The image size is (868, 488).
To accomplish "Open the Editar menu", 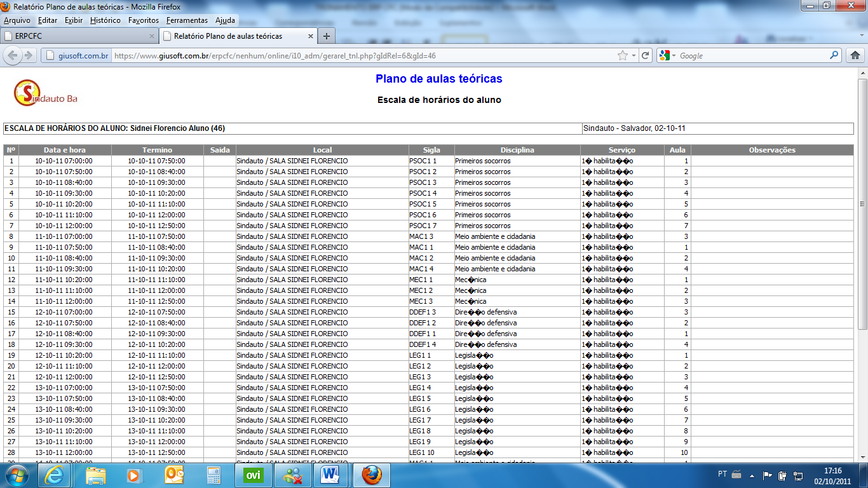I will click(x=48, y=20).
